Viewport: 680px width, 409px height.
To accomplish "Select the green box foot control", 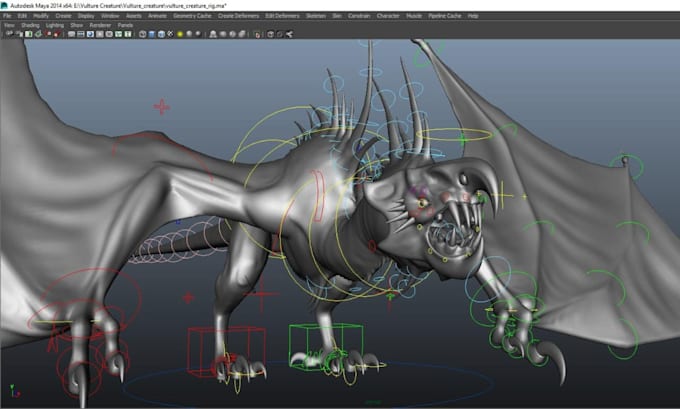I will tap(326, 346).
